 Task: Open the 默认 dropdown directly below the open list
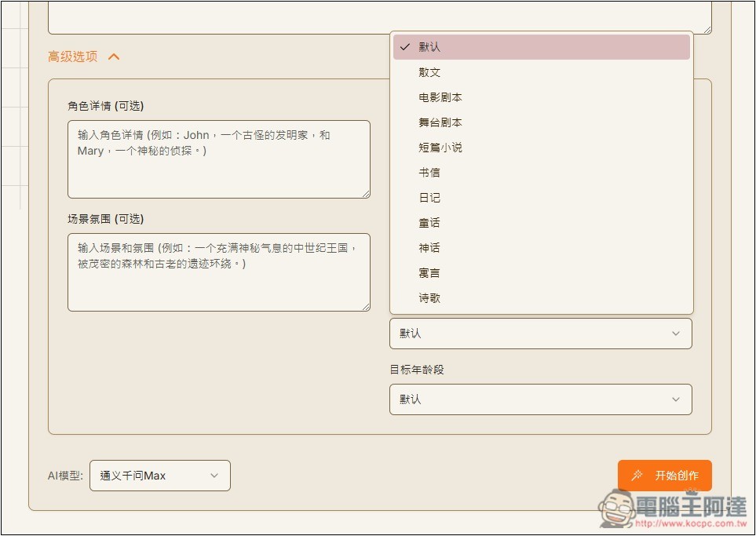(540, 334)
